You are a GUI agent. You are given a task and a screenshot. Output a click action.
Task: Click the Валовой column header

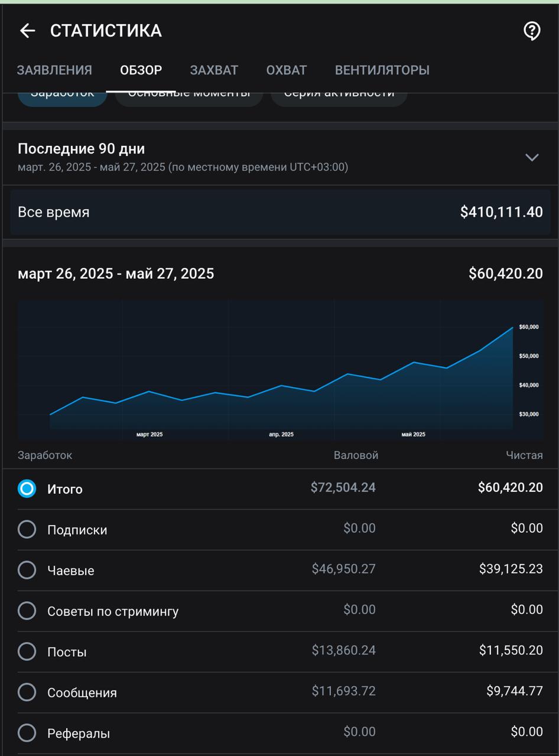pyautogui.click(x=356, y=455)
